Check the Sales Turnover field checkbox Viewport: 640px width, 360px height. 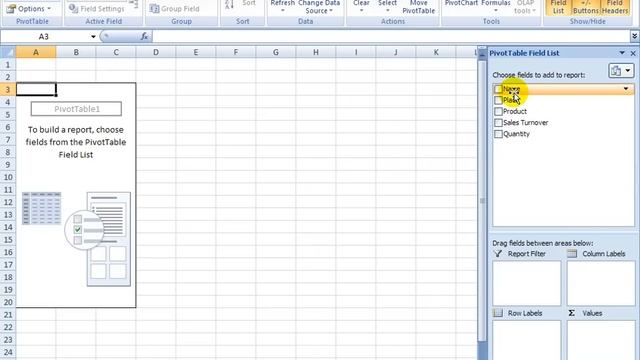[x=498, y=122]
